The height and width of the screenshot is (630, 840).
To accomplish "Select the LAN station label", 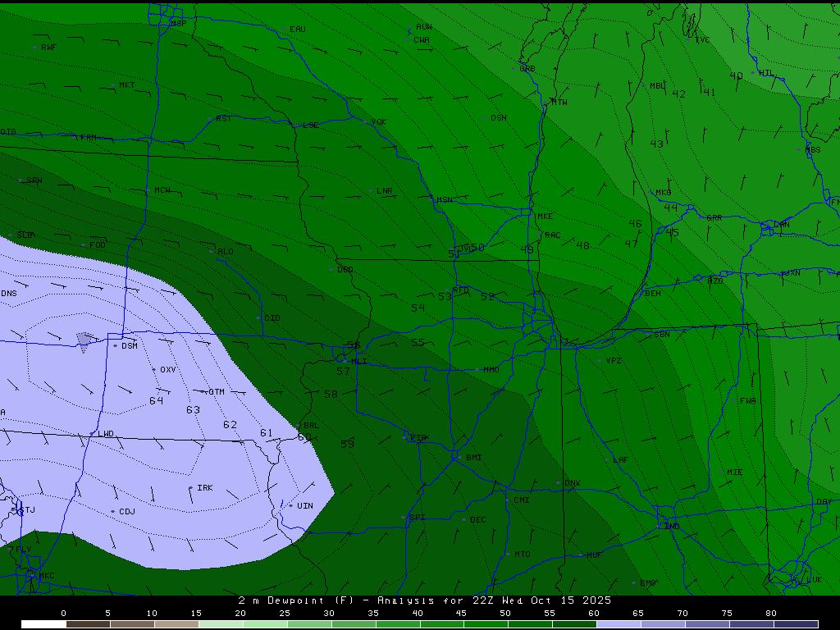I will point(782,225).
